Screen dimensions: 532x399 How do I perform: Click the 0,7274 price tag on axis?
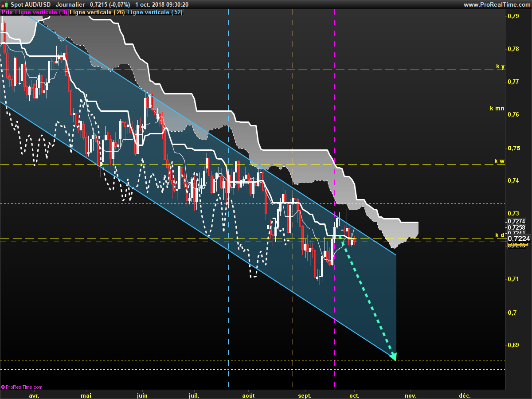516,221
